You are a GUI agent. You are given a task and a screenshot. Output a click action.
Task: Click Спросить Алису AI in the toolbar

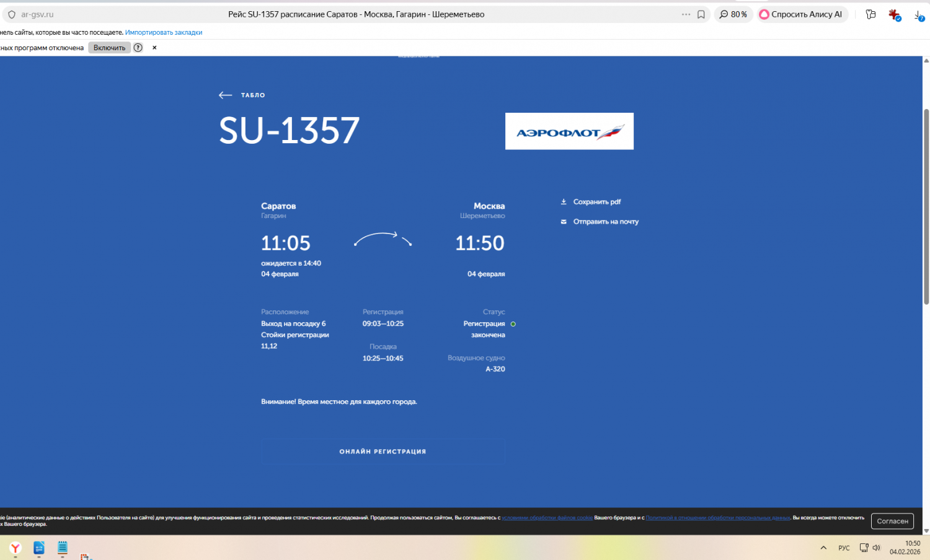801,14
